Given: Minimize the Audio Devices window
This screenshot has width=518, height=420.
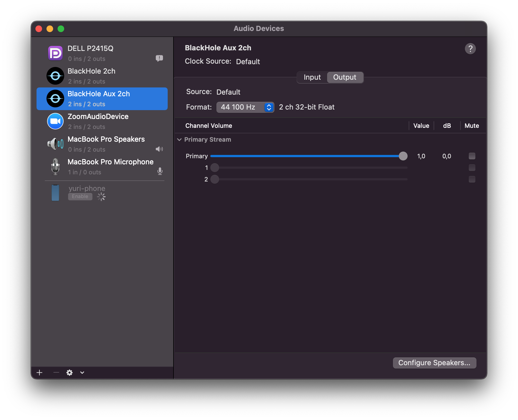Looking at the screenshot, I should (x=50, y=29).
